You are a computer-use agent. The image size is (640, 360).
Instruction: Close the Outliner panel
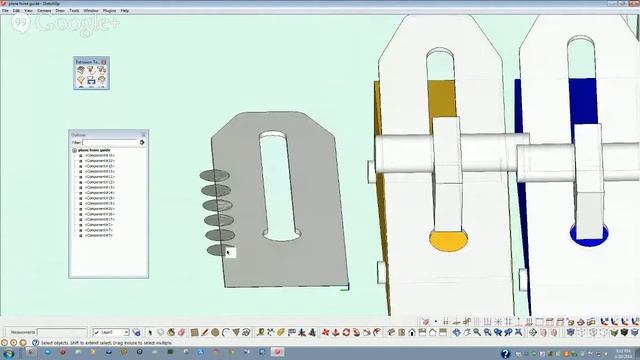(143, 135)
